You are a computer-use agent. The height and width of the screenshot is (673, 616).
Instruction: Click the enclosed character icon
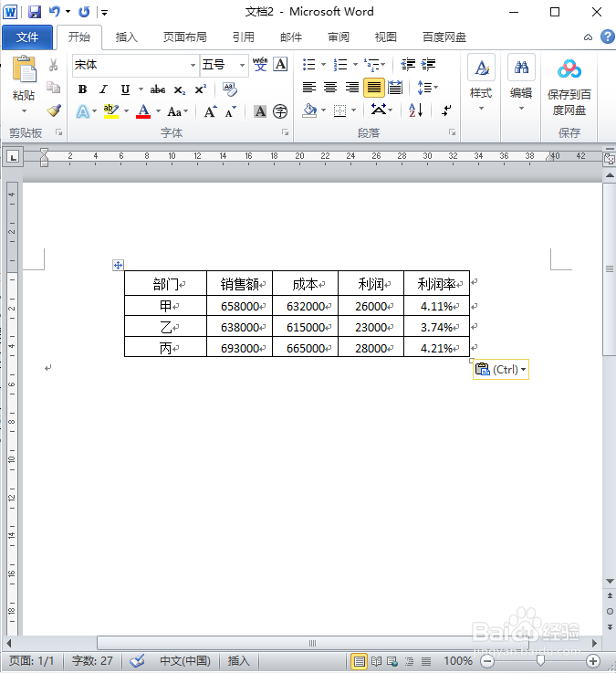[x=280, y=111]
